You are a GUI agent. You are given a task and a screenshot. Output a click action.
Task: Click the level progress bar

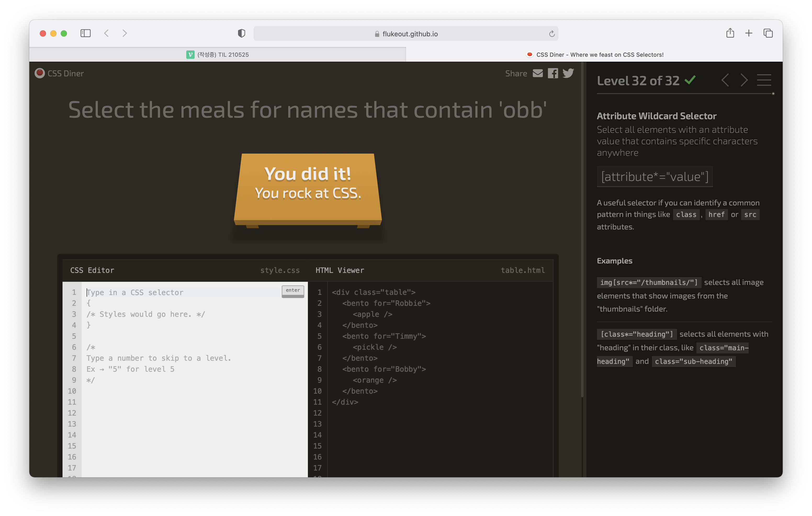tap(685, 94)
